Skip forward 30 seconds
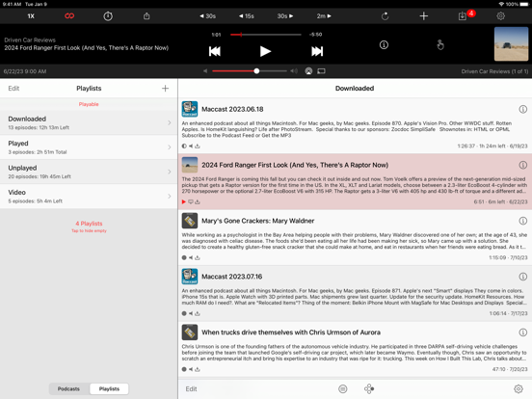Image resolution: width=532 pixels, height=399 pixels. (x=285, y=16)
